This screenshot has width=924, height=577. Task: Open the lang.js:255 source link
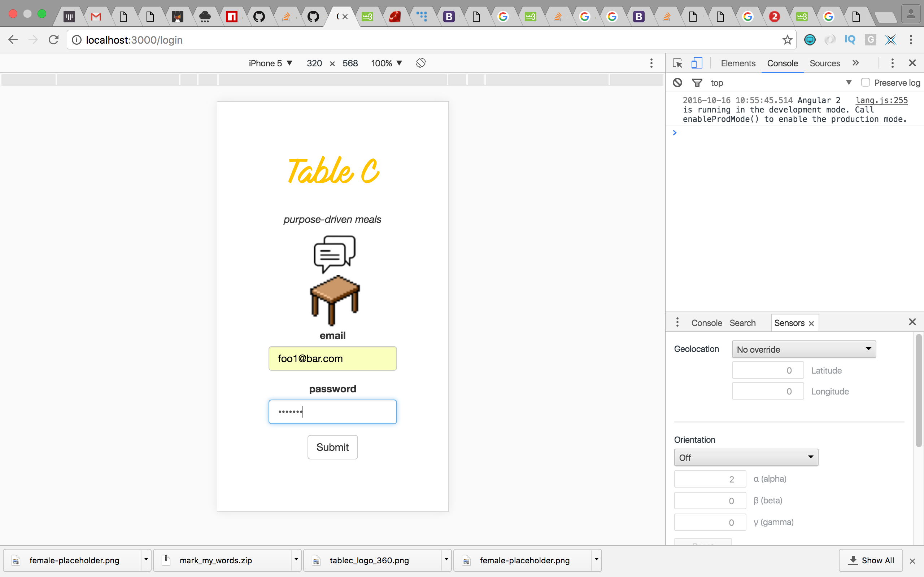[x=881, y=100]
